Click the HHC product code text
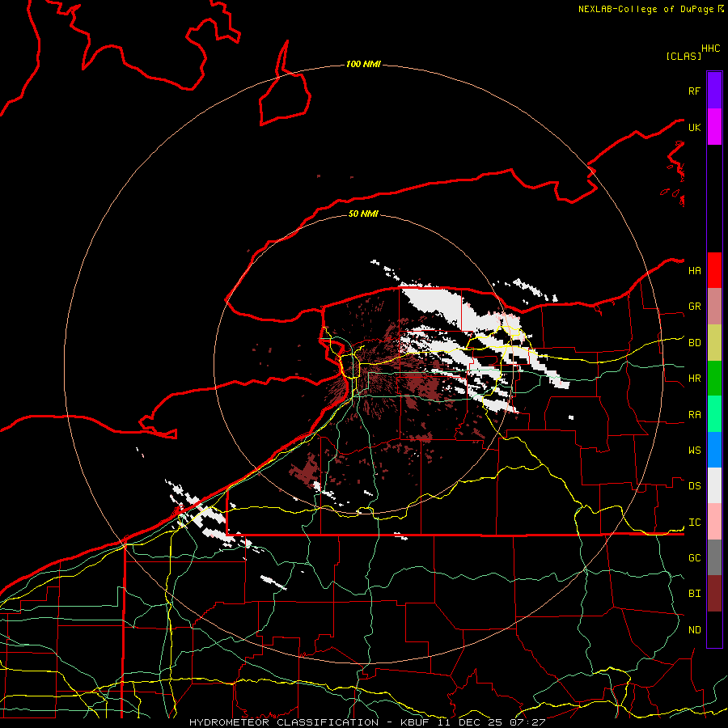The height and width of the screenshot is (728, 728). (711, 49)
